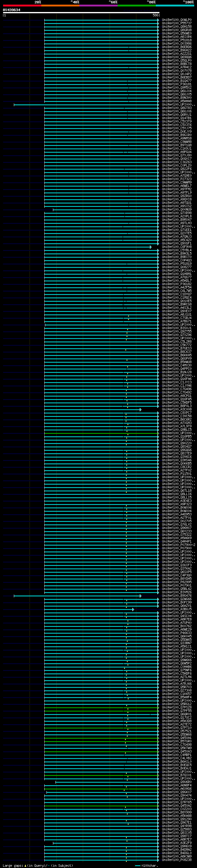Open UniRef100_A8J1U1 label

176,314
